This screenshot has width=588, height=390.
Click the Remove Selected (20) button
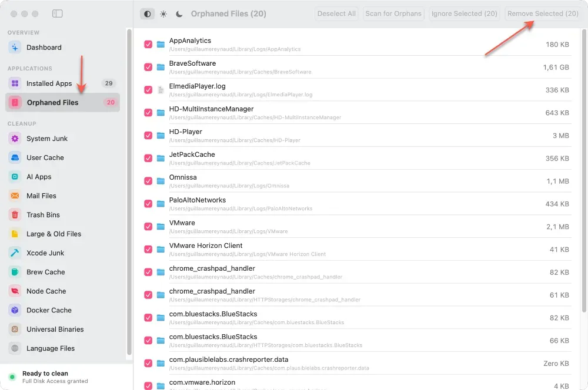(x=543, y=14)
